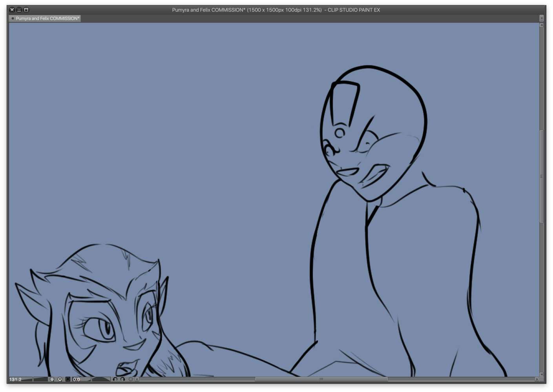Close the Pumyra and Felix COMMISSION tab
Image resolution: width=553 pixels, height=392 pixels.
pos(13,18)
